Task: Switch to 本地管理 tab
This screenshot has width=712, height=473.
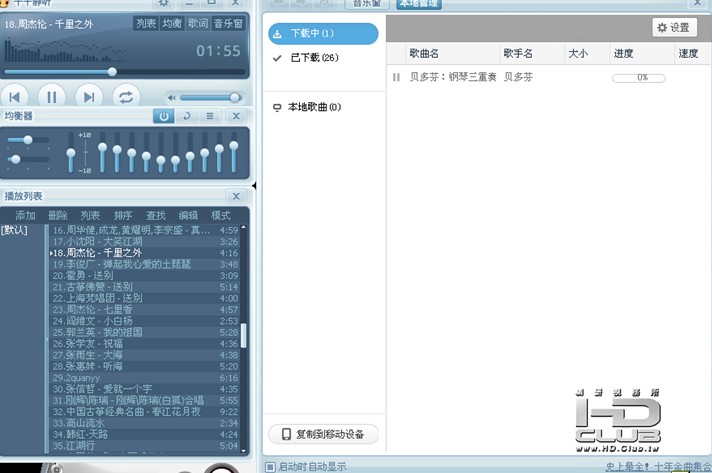Action: pyautogui.click(x=419, y=3)
